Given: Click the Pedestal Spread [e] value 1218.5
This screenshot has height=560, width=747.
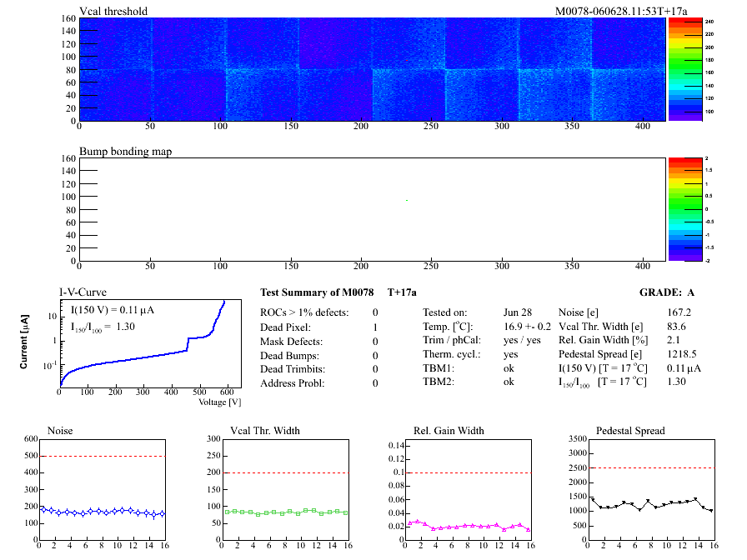Looking at the screenshot, I should 683,353.
